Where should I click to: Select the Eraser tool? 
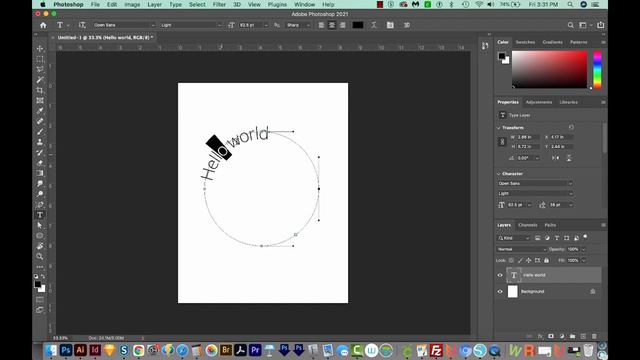pyautogui.click(x=40, y=163)
